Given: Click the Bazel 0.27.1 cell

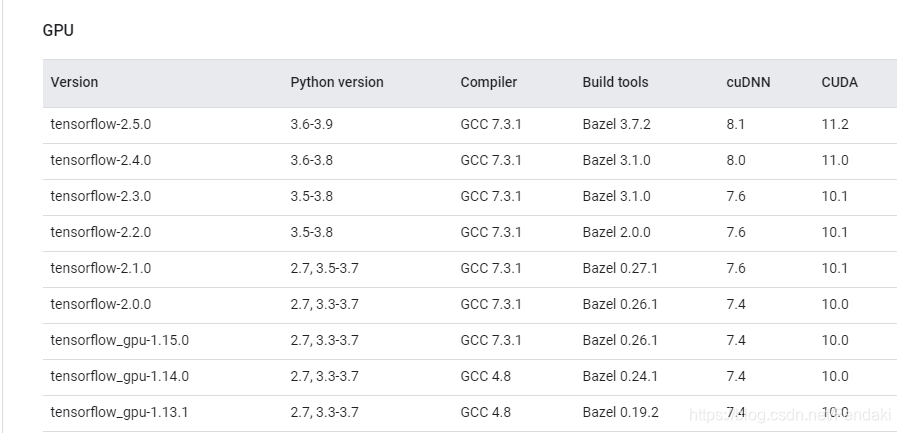Looking at the screenshot, I should (x=620, y=268).
